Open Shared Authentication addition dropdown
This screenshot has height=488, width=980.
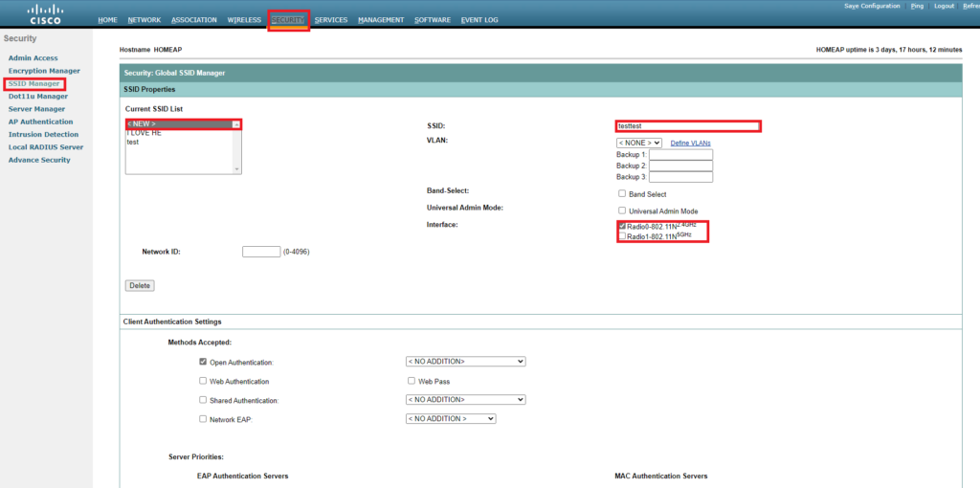[x=466, y=400]
